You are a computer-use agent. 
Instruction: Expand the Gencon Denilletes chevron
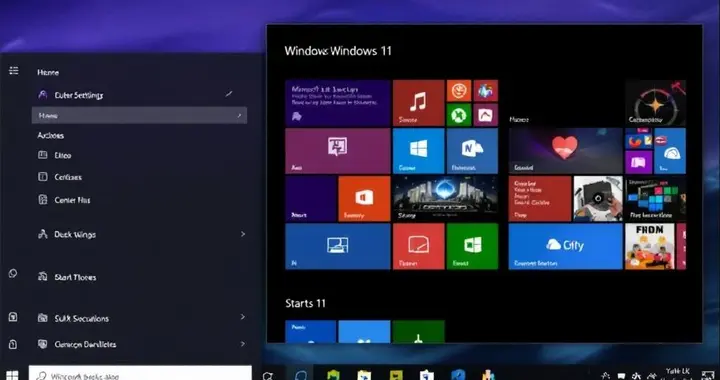(243, 343)
